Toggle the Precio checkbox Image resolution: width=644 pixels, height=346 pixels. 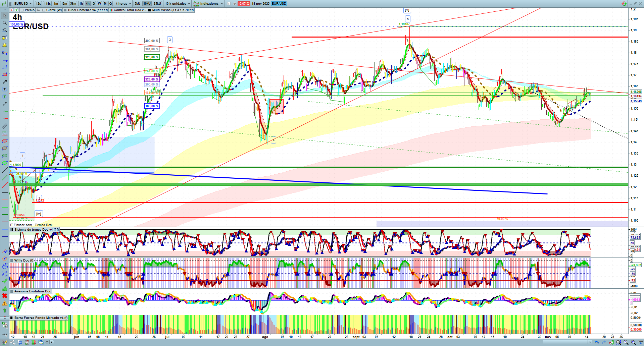click(x=22, y=10)
